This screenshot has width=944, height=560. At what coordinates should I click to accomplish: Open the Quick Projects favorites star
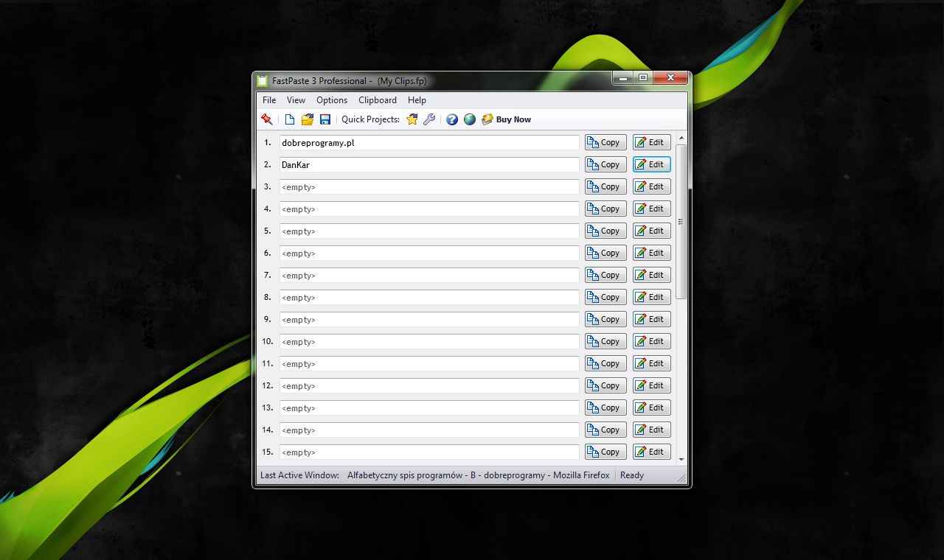click(412, 119)
